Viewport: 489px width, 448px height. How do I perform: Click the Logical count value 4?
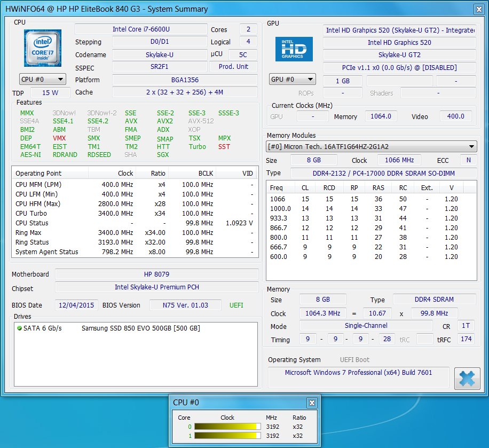click(x=249, y=42)
